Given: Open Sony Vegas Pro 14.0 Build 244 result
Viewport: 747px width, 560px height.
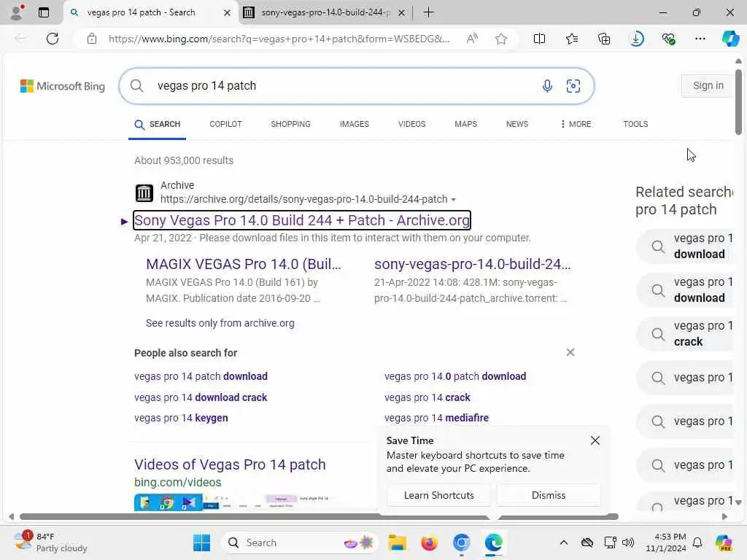Looking at the screenshot, I should point(302,220).
